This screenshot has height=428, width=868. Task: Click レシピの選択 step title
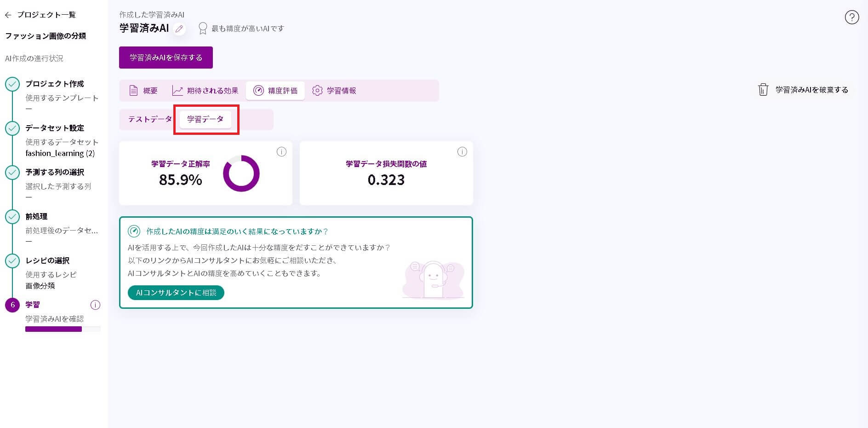[47, 260]
